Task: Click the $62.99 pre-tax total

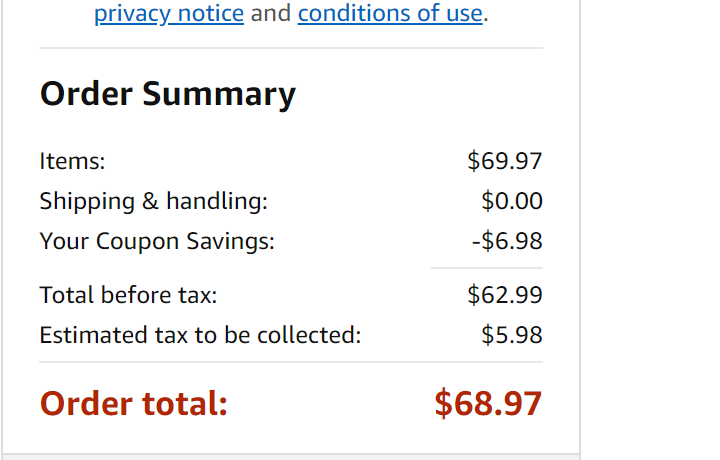Action: (504, 295)
